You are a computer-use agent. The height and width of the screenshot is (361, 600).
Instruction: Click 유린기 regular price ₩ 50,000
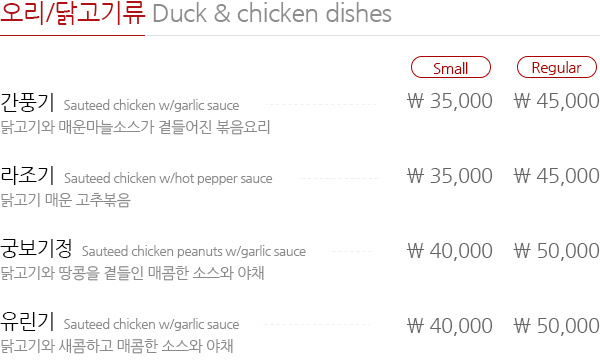[556, 326]
